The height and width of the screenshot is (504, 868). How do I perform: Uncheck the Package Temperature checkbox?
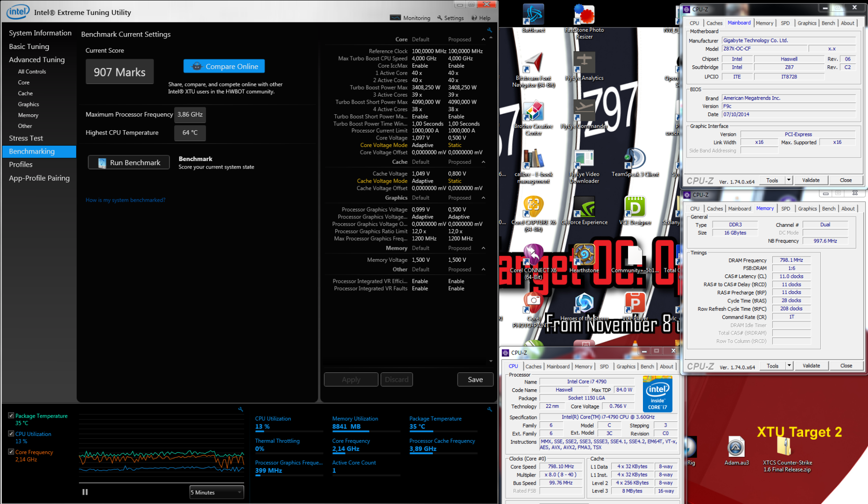(x=11, y=415)
